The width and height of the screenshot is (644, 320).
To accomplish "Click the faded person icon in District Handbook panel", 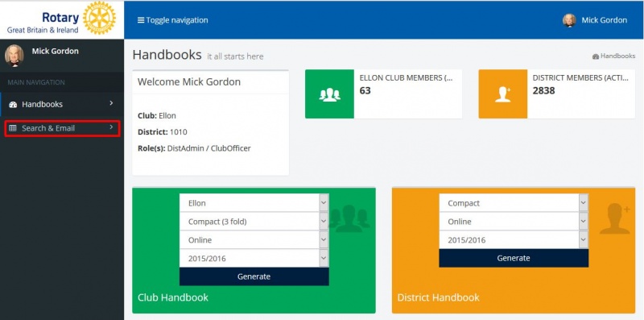I will pyautogui.click(x=615, y=218).
